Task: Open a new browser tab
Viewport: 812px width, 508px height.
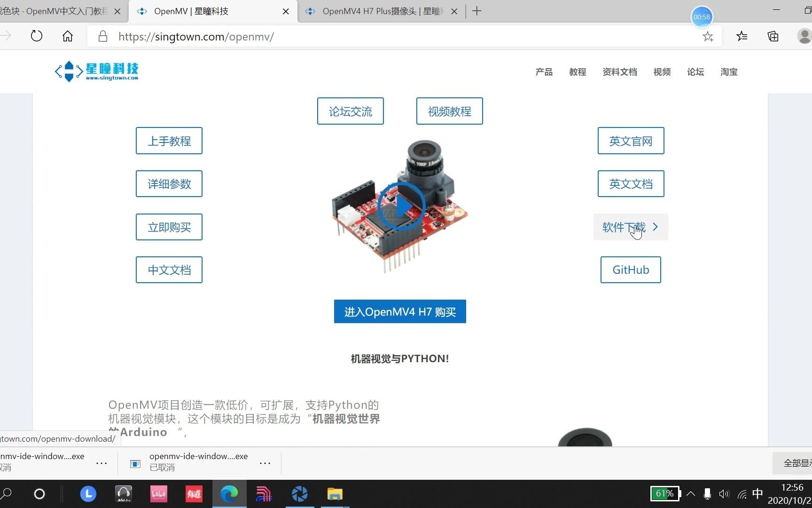Action: point(476,11)
